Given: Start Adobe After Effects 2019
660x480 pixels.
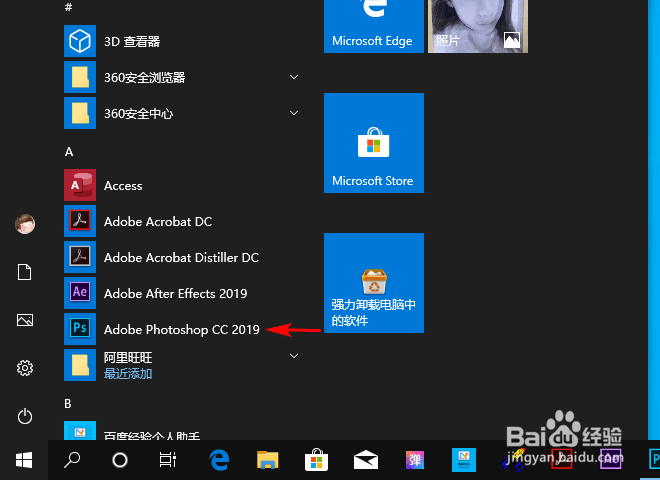Looking at the screenshot, I should pos(181,293).
